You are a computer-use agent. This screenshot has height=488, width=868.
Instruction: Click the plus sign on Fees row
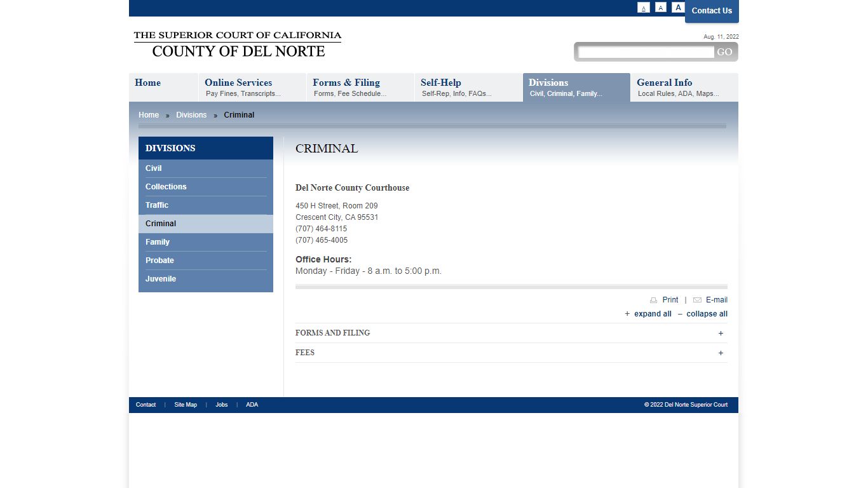click(x=721, y=353)
